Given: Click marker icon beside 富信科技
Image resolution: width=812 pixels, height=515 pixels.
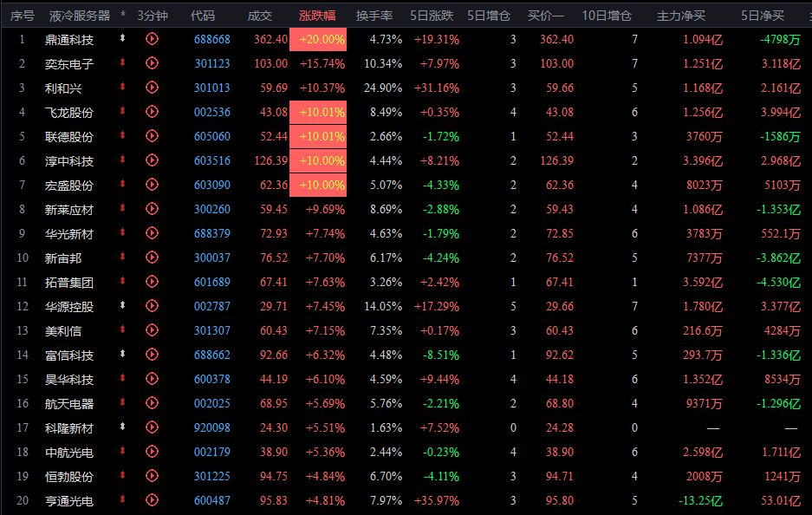Looking at the screenshot, I should [x=123, y=354].
